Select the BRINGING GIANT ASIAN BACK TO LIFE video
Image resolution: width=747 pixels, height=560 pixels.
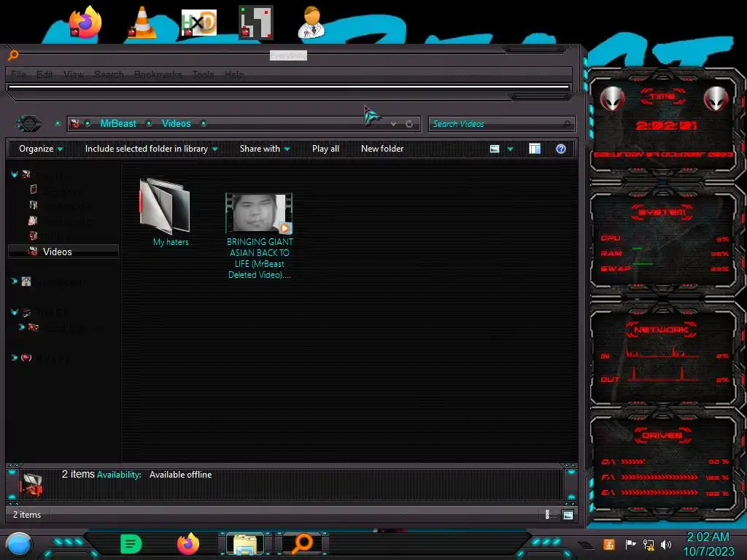coord(259,236)
